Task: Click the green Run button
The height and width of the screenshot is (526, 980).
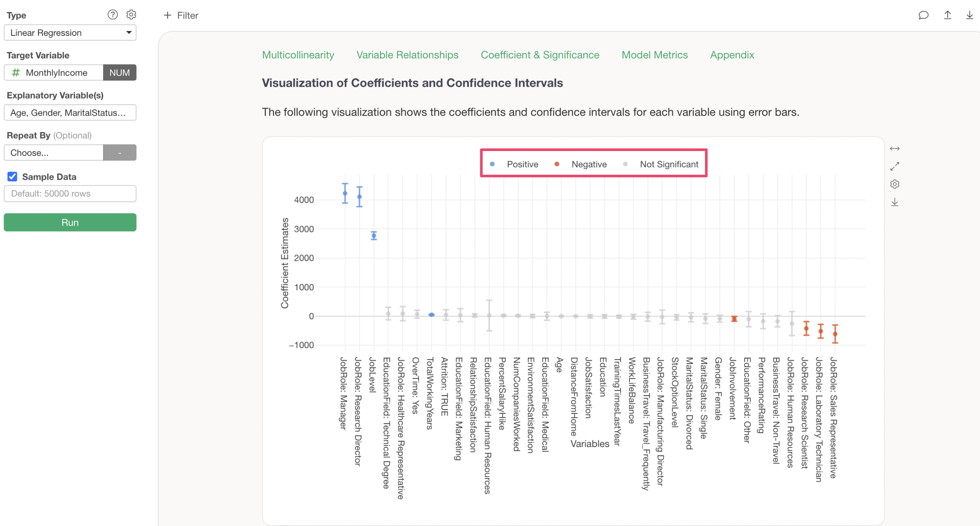Action: [70, 222]
